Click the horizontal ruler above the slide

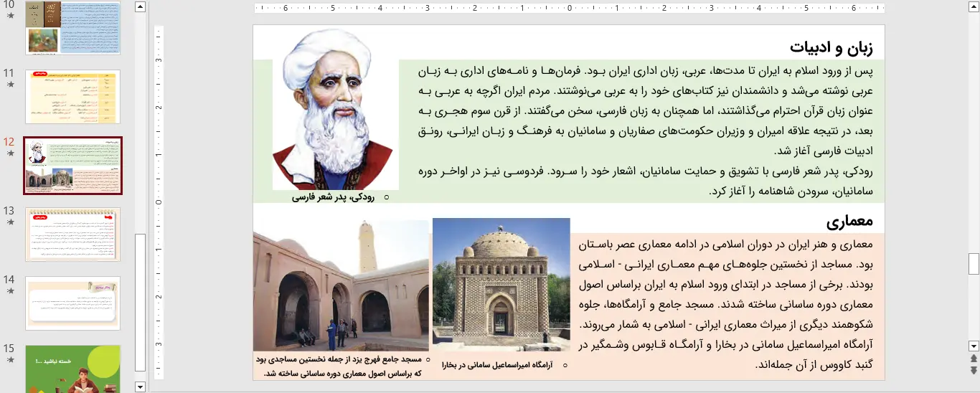(x=570, y=9)
